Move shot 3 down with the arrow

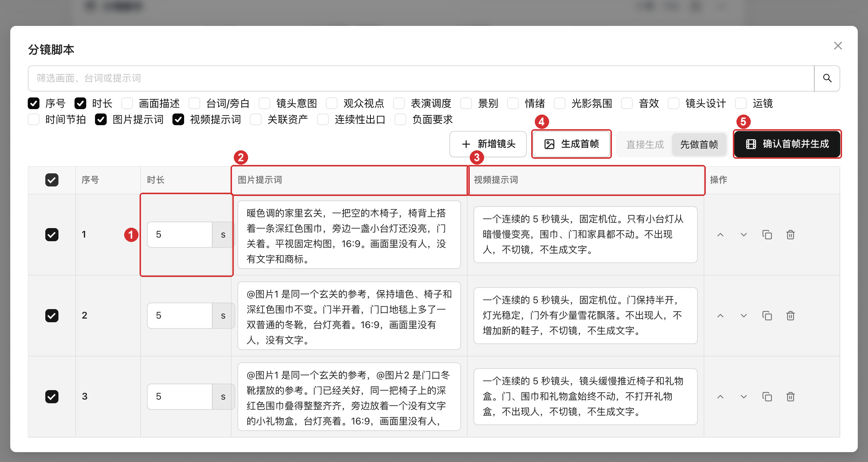(x=744, y=397)
